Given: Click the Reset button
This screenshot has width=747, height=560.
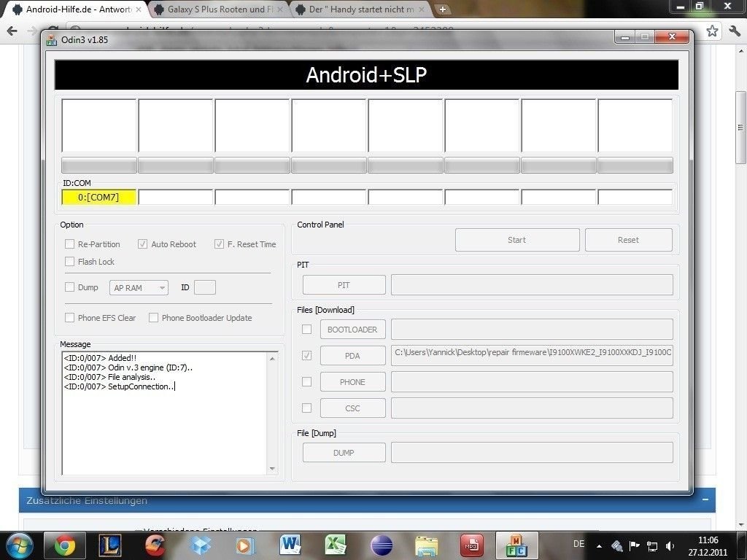Looking at the screenshot, I should [628, 240].
